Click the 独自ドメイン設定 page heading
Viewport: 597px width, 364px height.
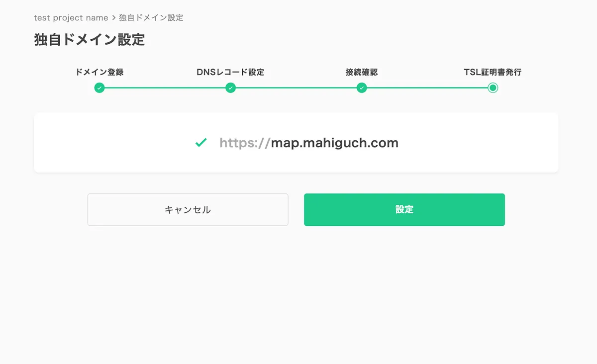click(x=90, y=40)
